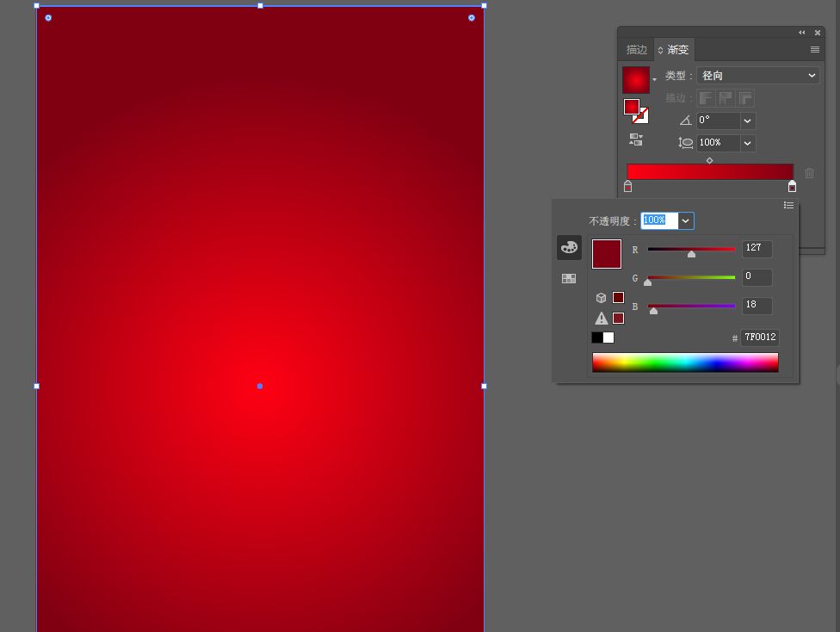Expand the angle 0° dropdown
The width and height of the screenshot is (840, 632).
pos(747,121)
